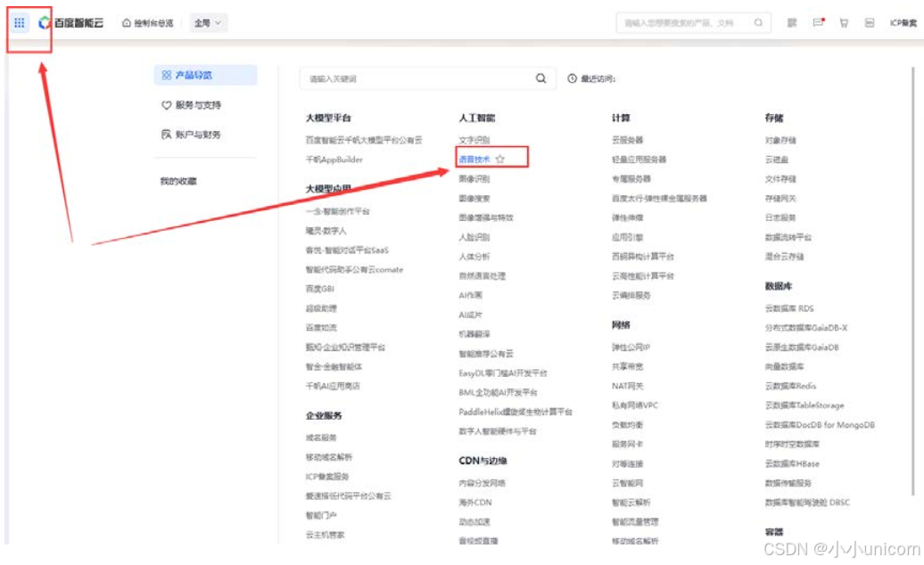Open 云服务器 under 计算
Screen dimensions: 924x565
click(628, 140)
